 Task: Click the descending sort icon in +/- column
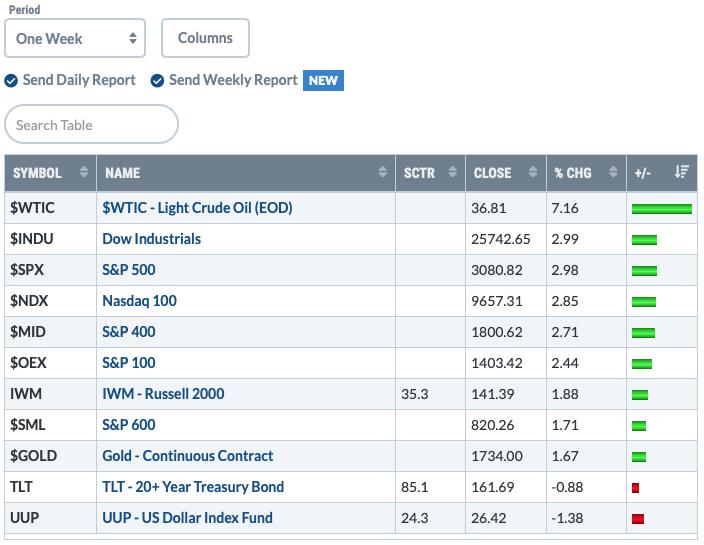tap(682, 171)
